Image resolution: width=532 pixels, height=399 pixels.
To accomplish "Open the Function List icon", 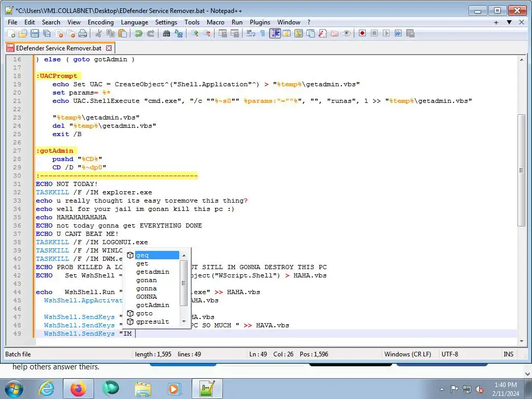I will [x=322, y=33].
